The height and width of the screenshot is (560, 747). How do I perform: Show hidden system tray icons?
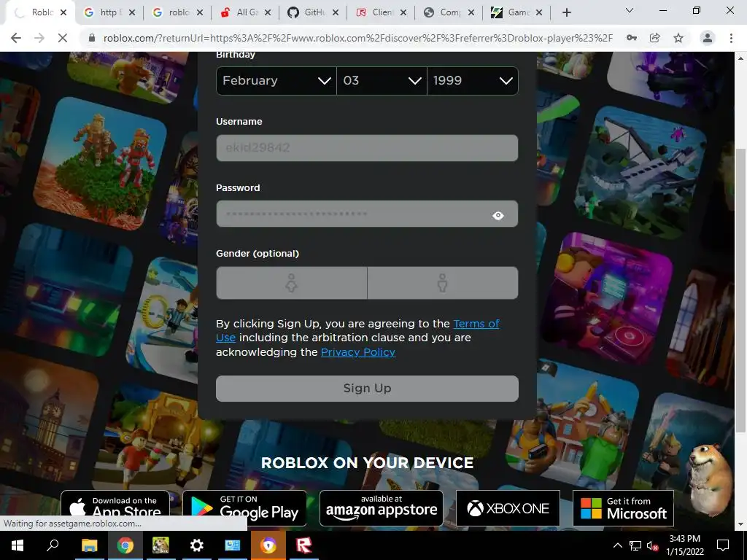coord(617,545)
